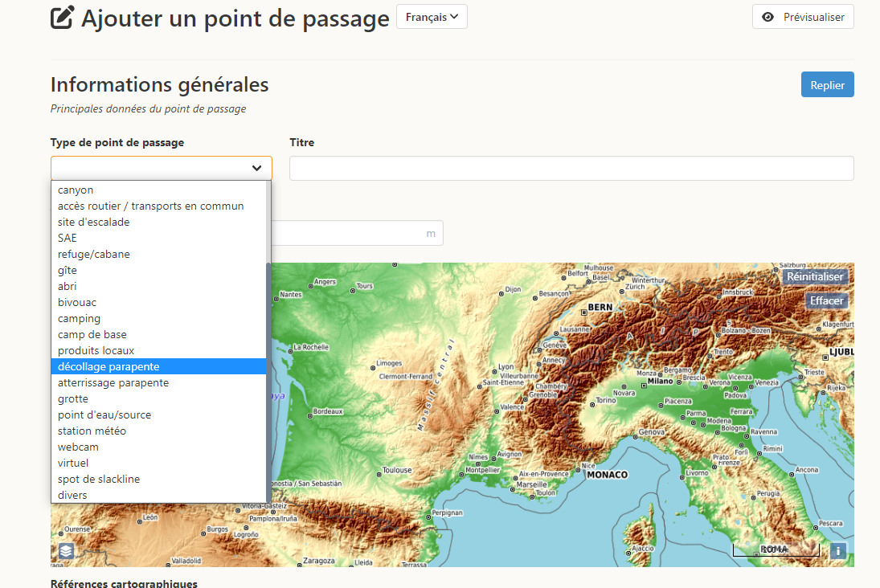Focus the altitude field marked m
880x588 pixels.
[357, 233]
